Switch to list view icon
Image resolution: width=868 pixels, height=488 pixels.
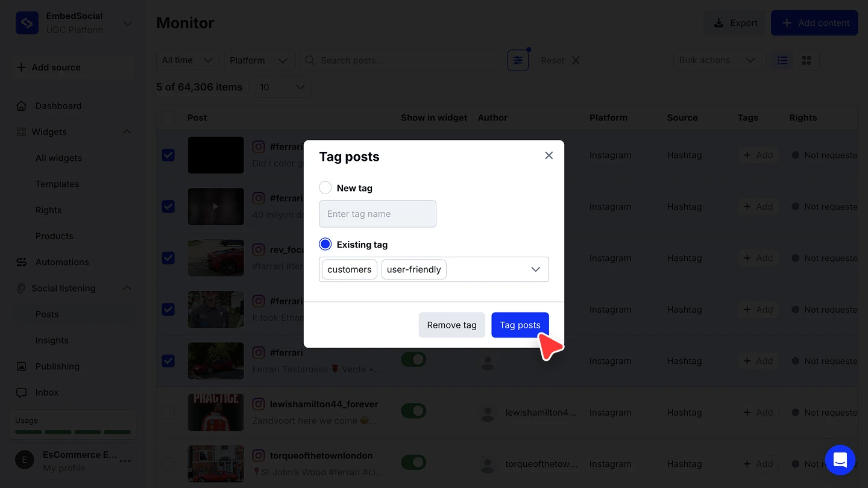pos(782,60)
